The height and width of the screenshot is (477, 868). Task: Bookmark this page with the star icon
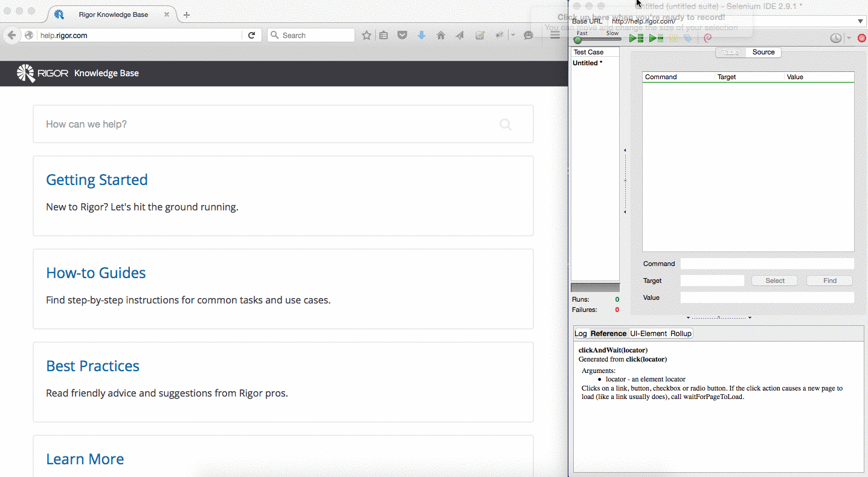tap(367, 35)
